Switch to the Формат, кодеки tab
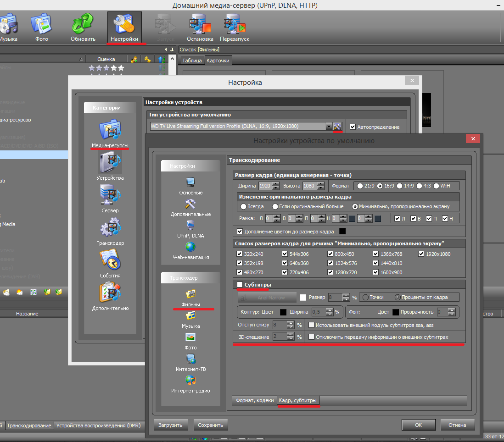This screenshot has height=442, width=504. point(254,401)
